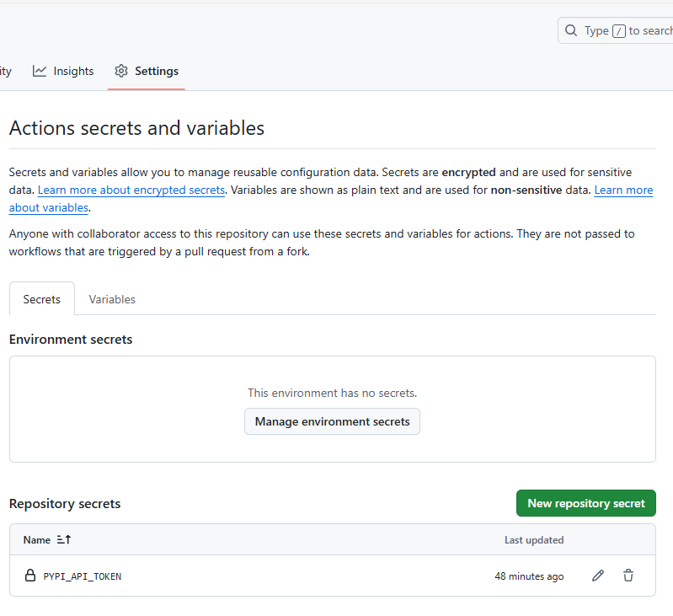Open the partially visible Security tab
The width and height of the screenshot is (673, 616).
pyautogui.click(x=5, y=71)
